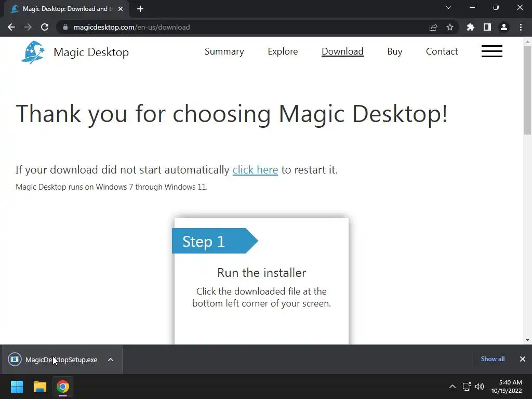Open the network status tray icon
Image resolution: width=532 pixels, height=399 pixels.
click(x=467, y=387)
